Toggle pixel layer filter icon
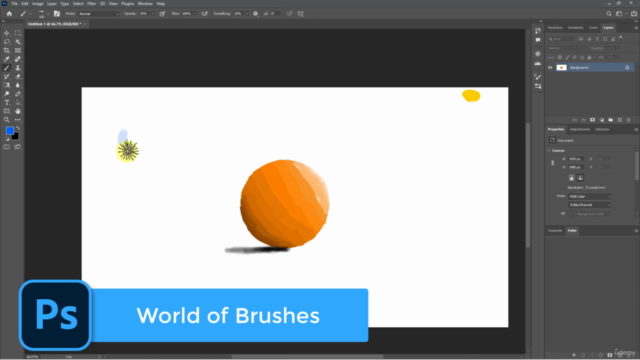This screenshot has width=640, height=360. coord(581,39)
